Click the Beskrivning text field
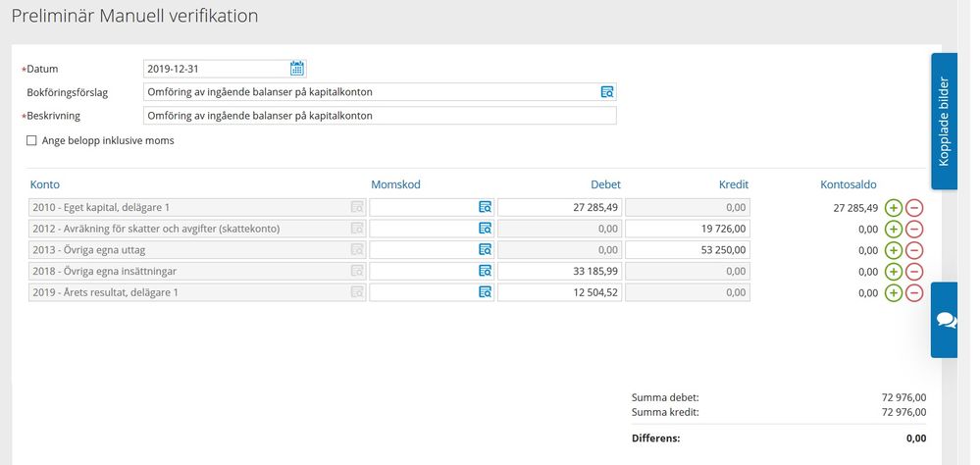The width and height of the screenshot is (980, 465). point(380,116)
